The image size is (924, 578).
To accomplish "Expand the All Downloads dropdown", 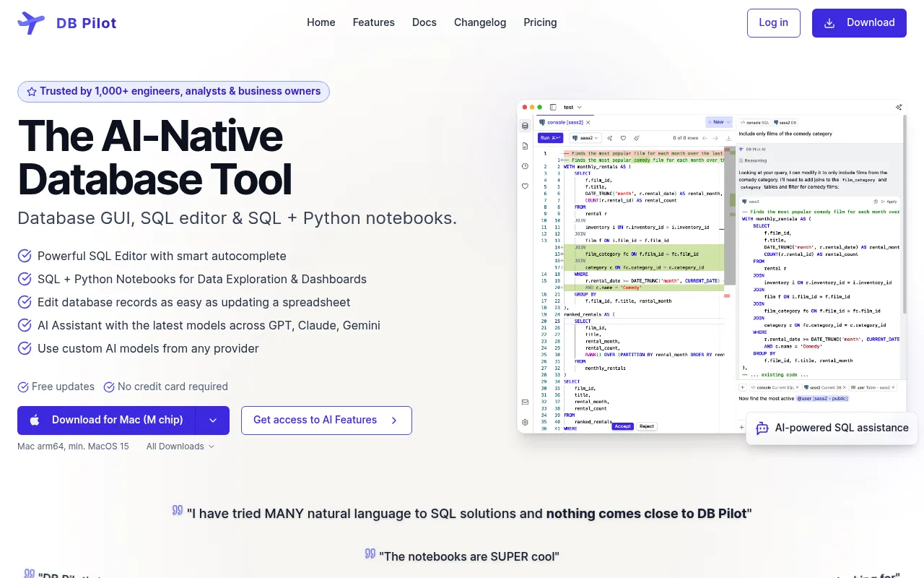I will pos(180,447).
